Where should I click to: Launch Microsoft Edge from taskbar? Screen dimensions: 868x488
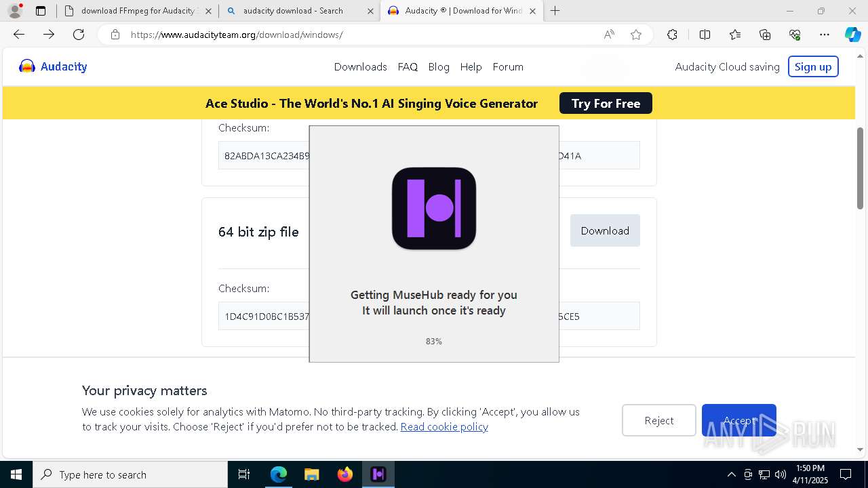click(279, 474)
